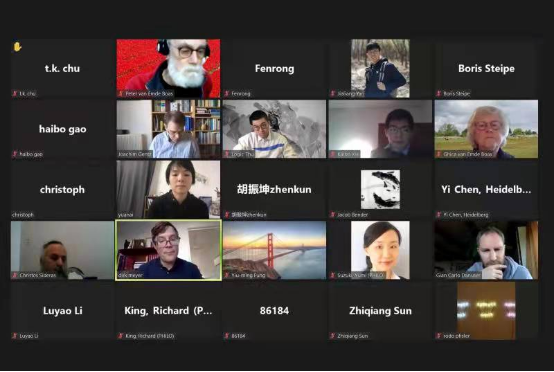The image size is (554, 372).
Task: Click haibo gao's muted microphone icon
Action: [x=15, y=154]
